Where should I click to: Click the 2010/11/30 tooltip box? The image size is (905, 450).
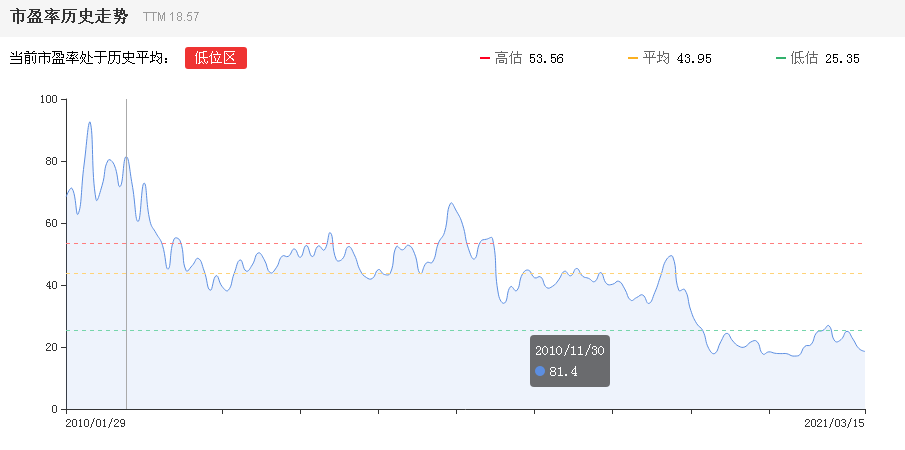click(570, 360)
